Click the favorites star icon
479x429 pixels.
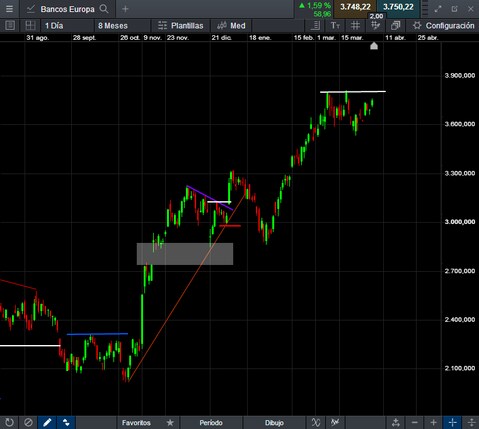[x=170, y=423]
